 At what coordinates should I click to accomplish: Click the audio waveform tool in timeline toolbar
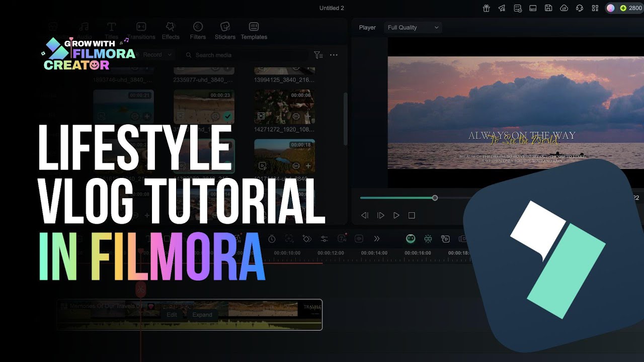point(360,239)
